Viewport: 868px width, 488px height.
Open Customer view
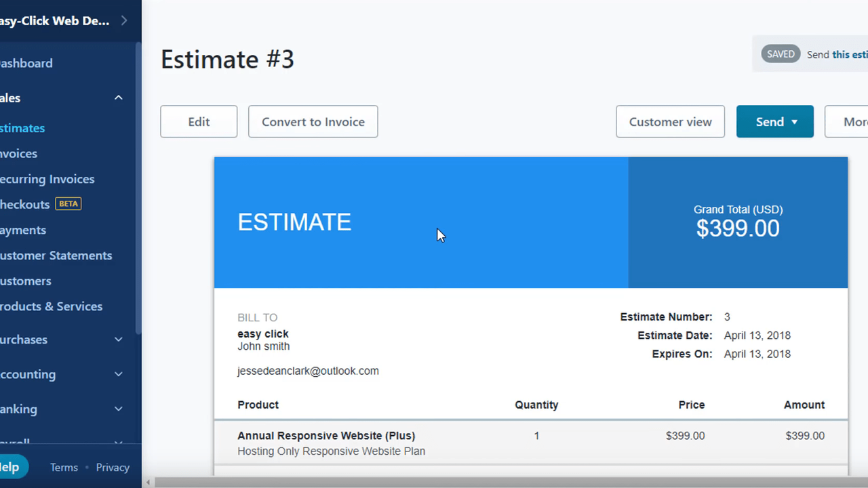(x=670, y=121)
